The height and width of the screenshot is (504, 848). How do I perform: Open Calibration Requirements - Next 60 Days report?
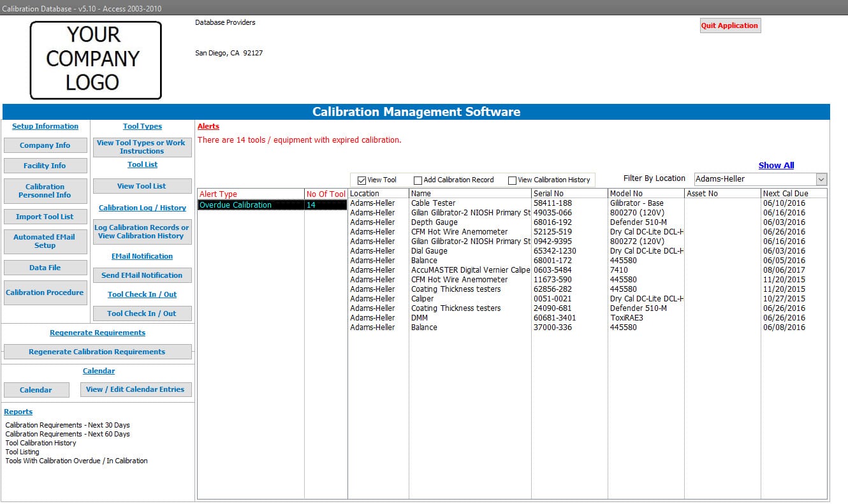[68, 434]
